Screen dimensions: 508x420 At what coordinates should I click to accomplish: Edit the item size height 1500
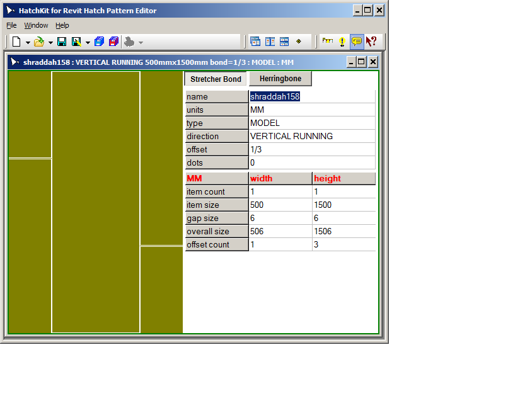click(x=344, y=205)
